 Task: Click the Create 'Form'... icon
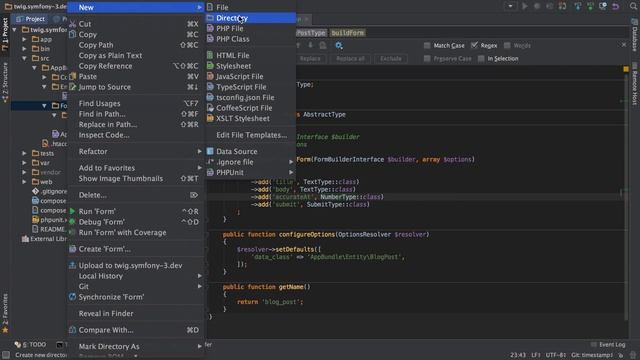point(73,249)
